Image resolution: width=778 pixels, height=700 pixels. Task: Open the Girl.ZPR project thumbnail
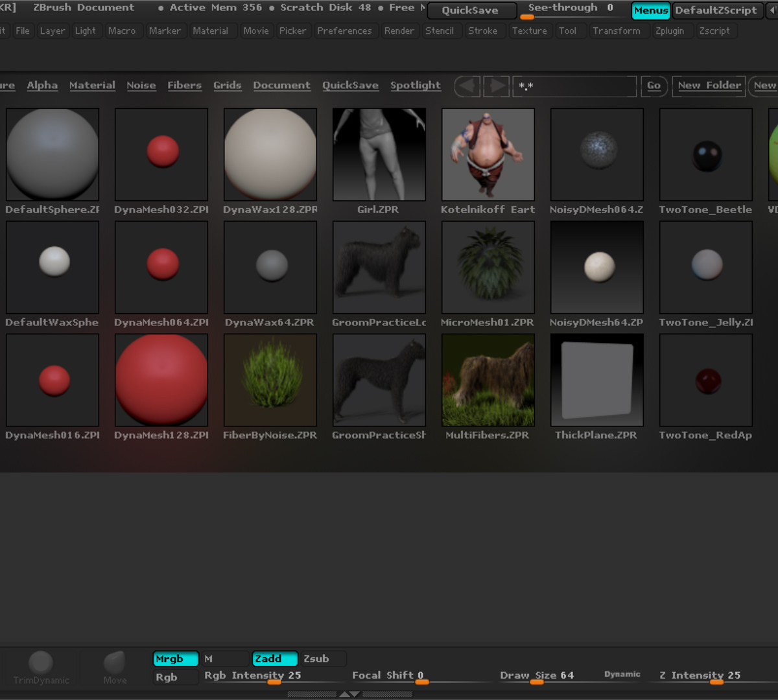coord(379,154)
